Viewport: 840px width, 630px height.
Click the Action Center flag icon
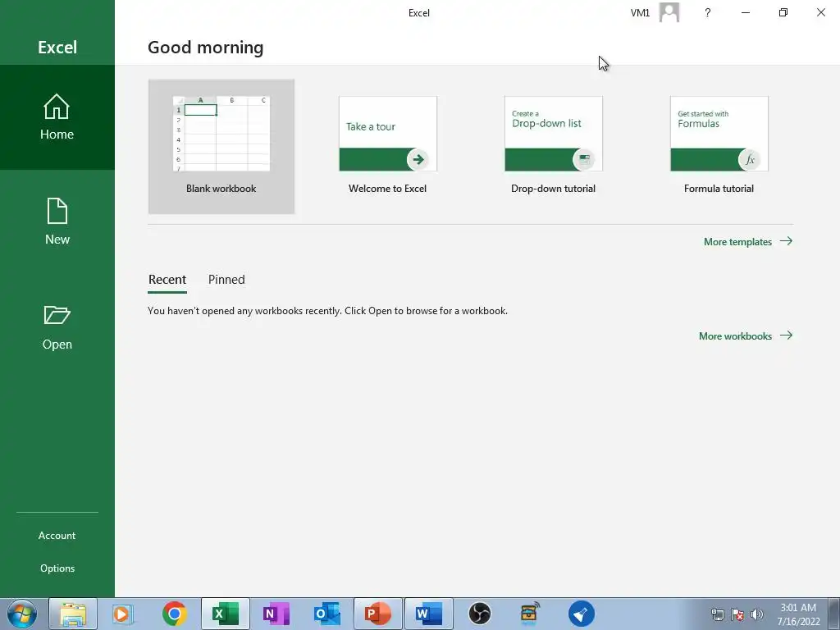(737, 614)
